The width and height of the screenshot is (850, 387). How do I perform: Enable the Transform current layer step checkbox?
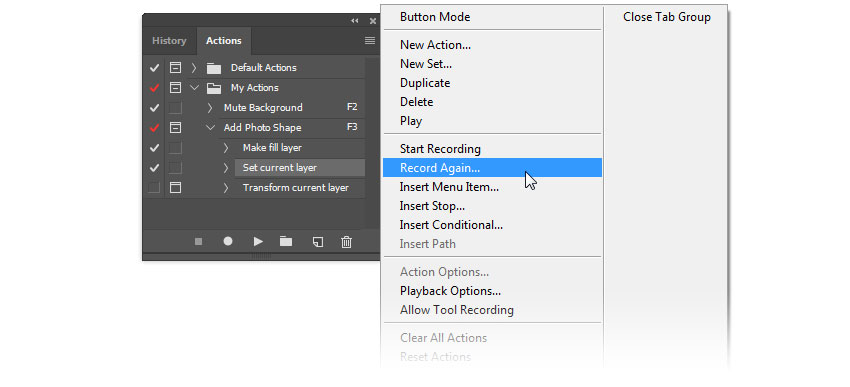tap(154, 188)
